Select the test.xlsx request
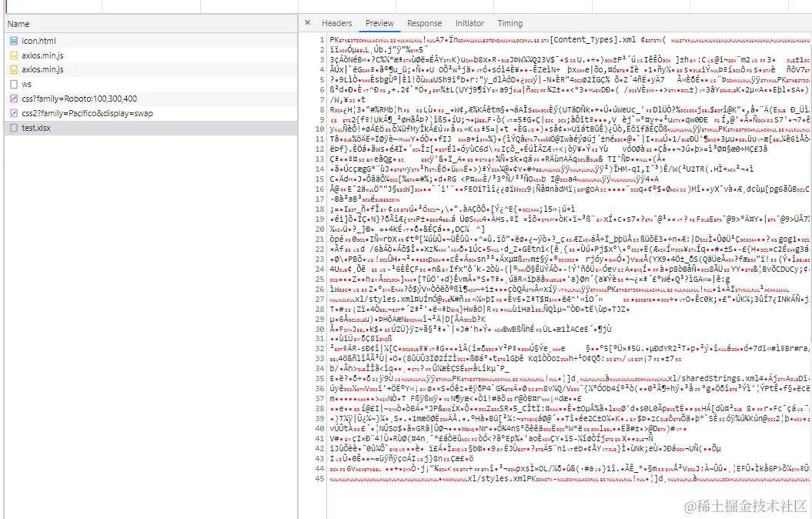Image resolution: width=812 pixels, height=519 pixels. pyautogui.click(x=151, y=127)
